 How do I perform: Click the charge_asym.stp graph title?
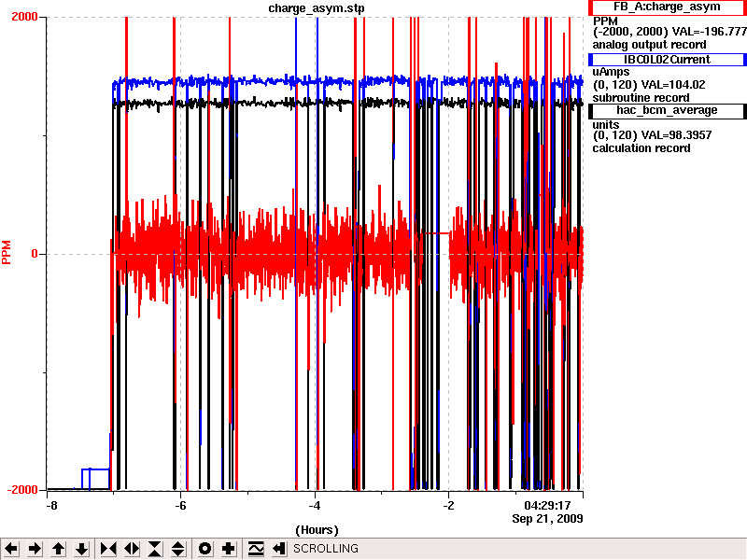pos(317,8)
